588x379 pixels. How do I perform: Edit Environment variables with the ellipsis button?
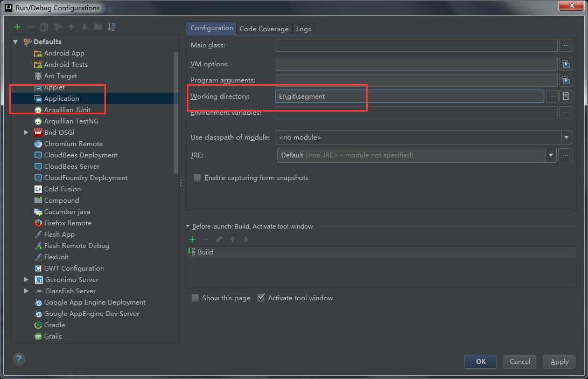(x=566, y=113)
